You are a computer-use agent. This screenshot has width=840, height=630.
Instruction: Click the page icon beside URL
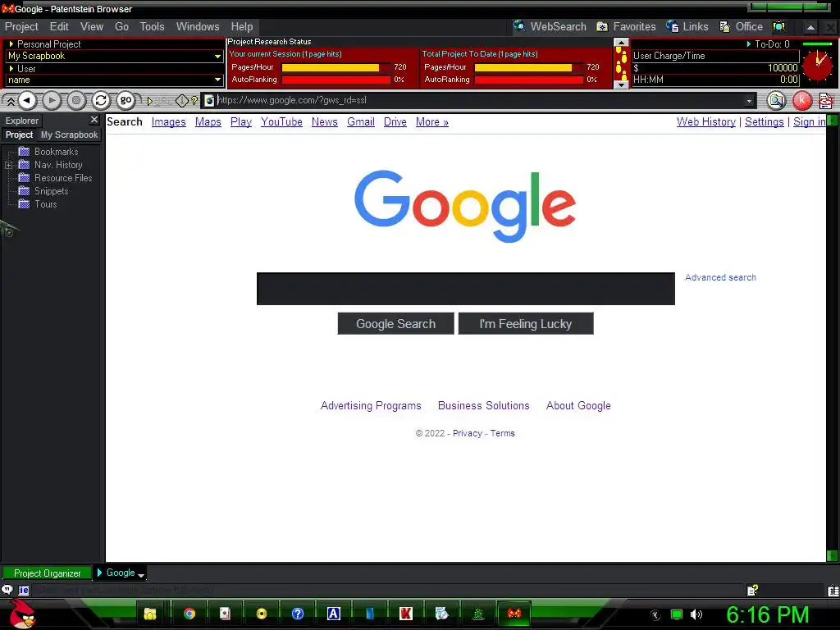pyautogui.click(x=209, y=100)
